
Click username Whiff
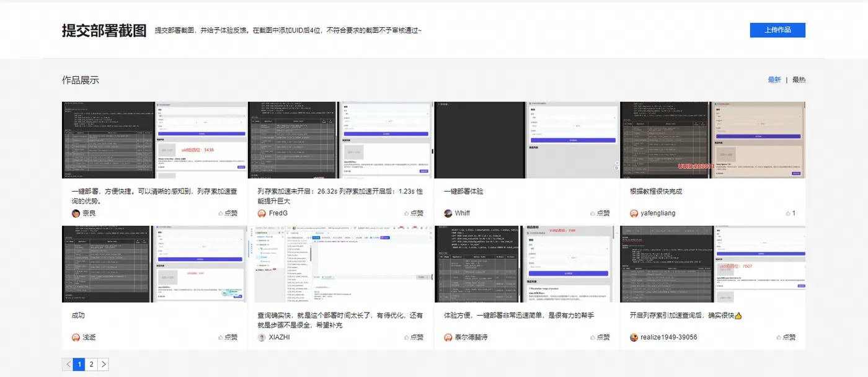pos(463,213)
